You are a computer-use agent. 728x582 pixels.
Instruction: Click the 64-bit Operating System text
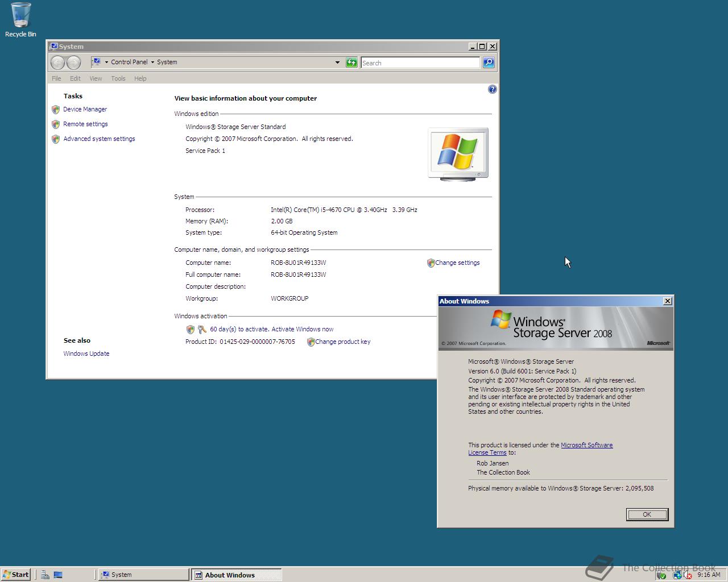click(x=304, y=232)
